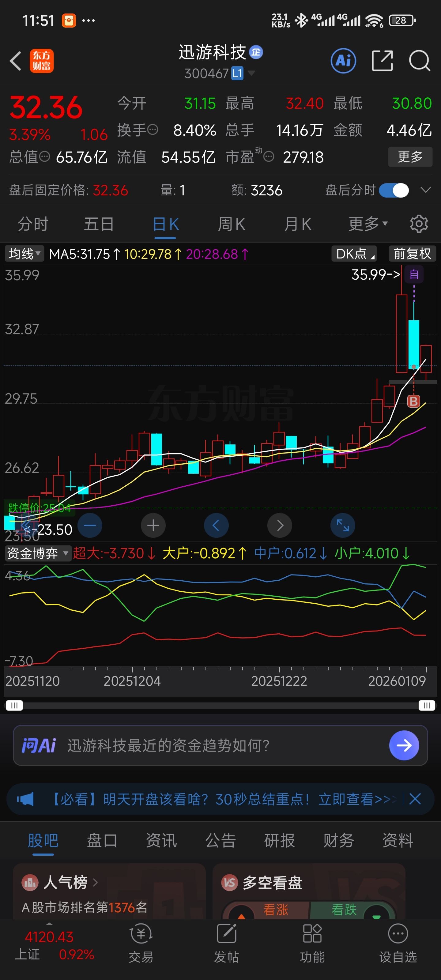The width and height of the screenshot is (441, 980).
Task: Open the 资料 tab
Action: click(398, 840)
